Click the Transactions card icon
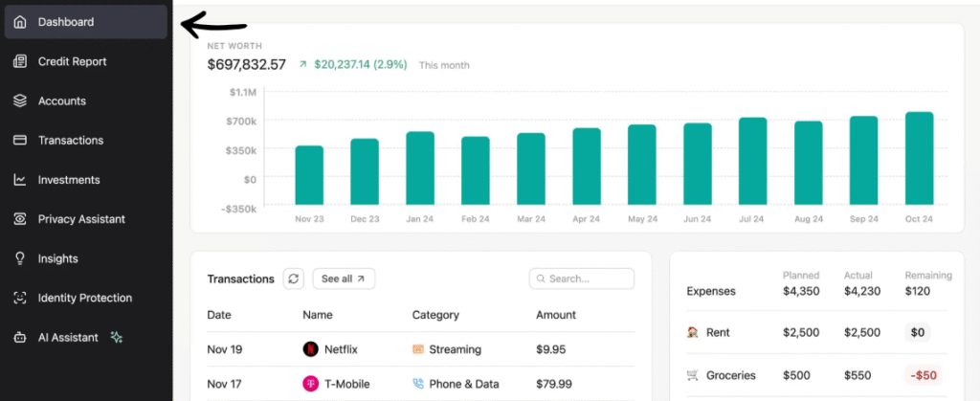This screenshot has width=980, height=401. click(x=20, y=140)
